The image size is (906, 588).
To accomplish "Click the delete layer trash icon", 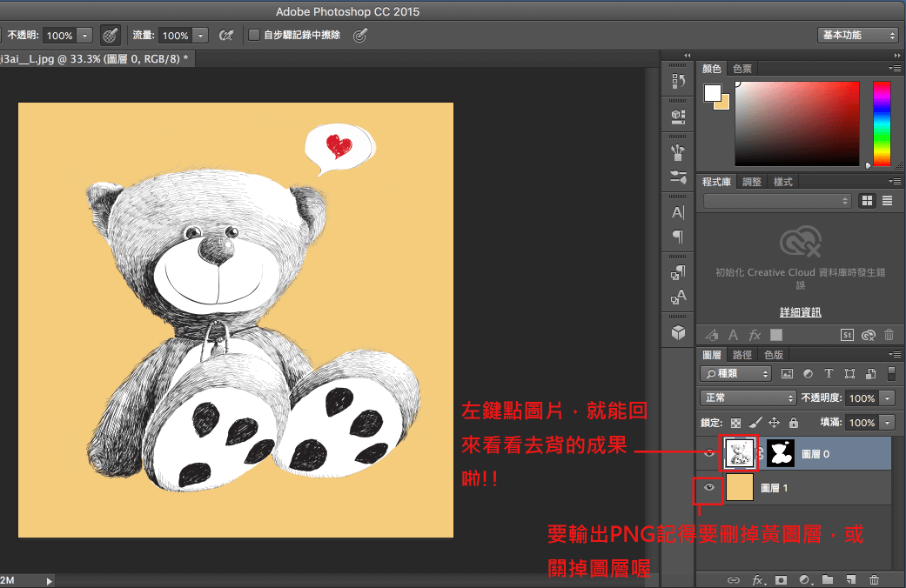I will [x=874, y=579].
